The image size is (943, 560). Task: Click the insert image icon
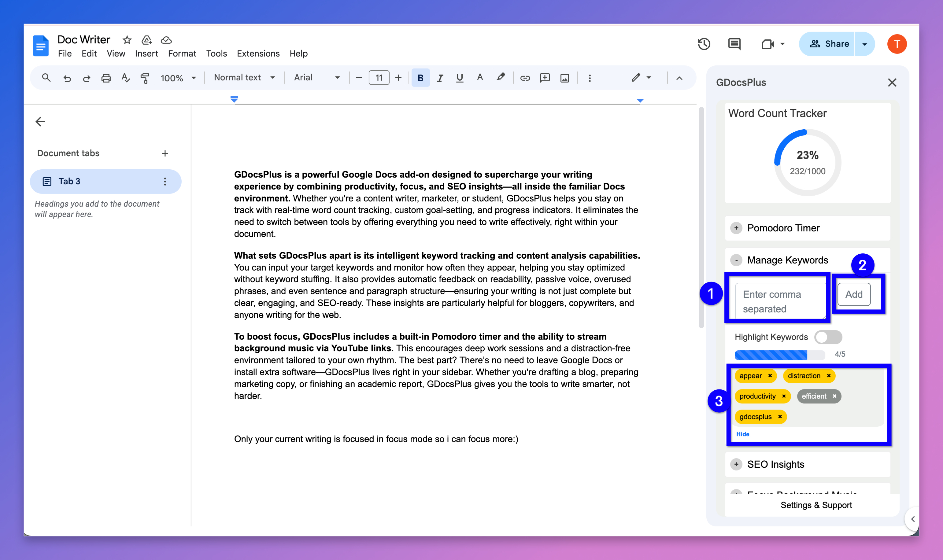(564, 78)
